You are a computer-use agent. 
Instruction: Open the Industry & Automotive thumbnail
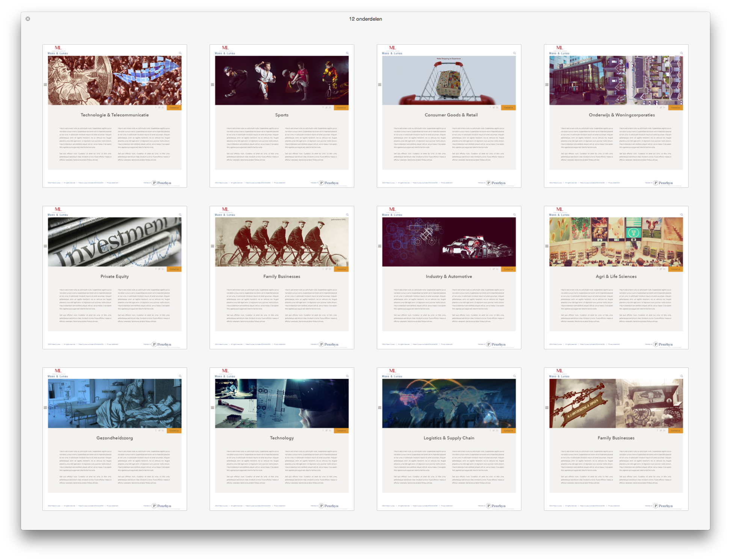click(449, 278)
